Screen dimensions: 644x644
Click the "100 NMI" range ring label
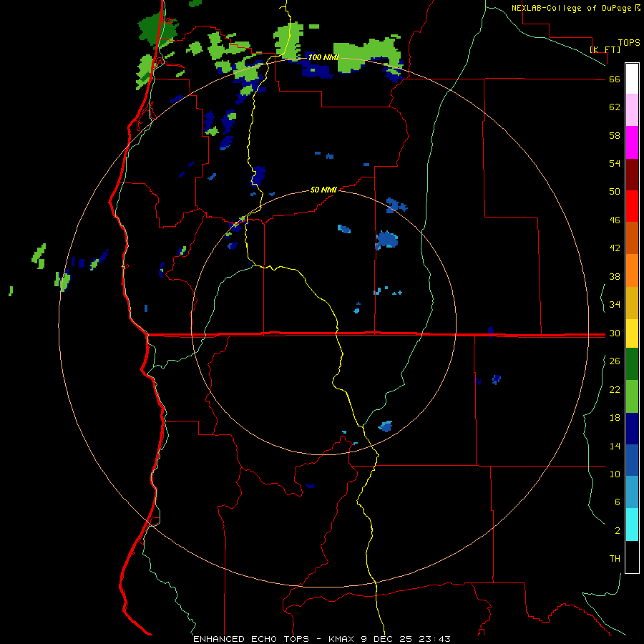click(x=323, y=57)
